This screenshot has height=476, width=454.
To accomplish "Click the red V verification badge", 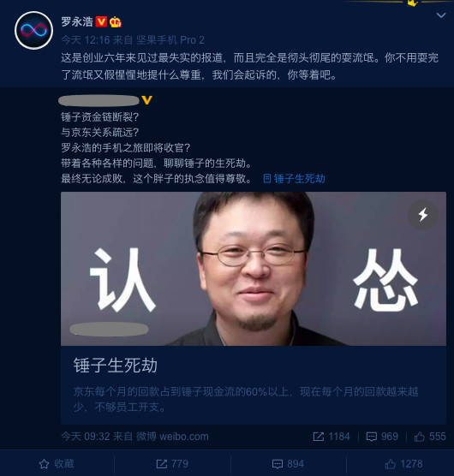I will coord(101,22).
